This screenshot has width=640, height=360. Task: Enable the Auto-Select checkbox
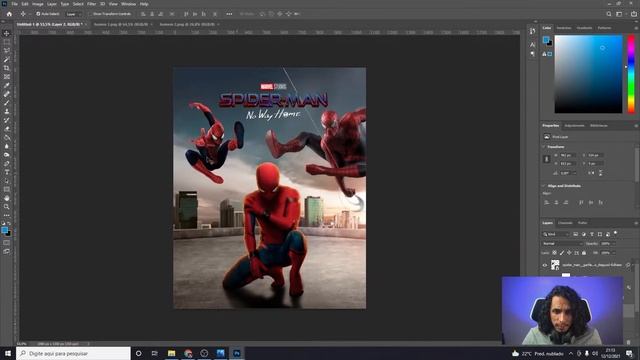(x=38, y=14)
